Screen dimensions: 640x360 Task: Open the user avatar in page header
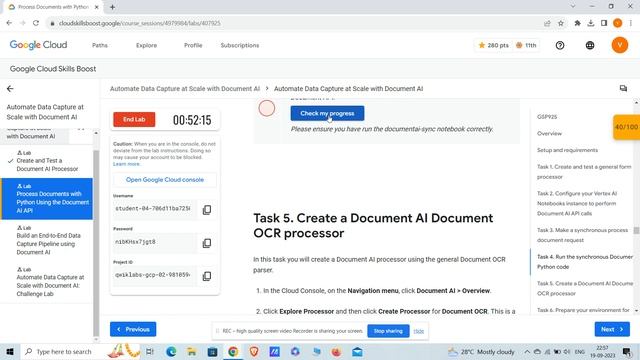pos(620,45)
